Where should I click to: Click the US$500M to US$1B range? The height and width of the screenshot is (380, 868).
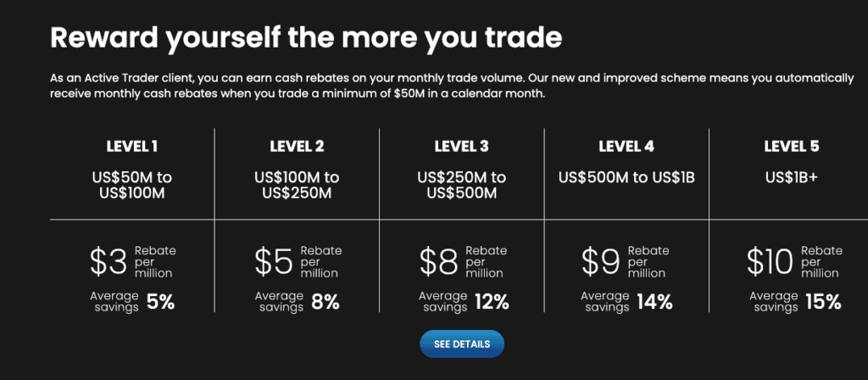coord(626,178)
